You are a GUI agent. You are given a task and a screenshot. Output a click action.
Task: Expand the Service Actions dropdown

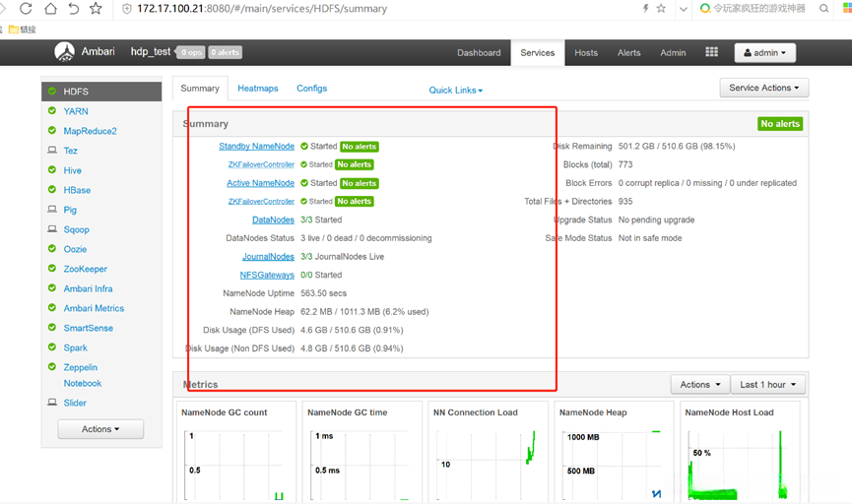[x=764, y=88]
